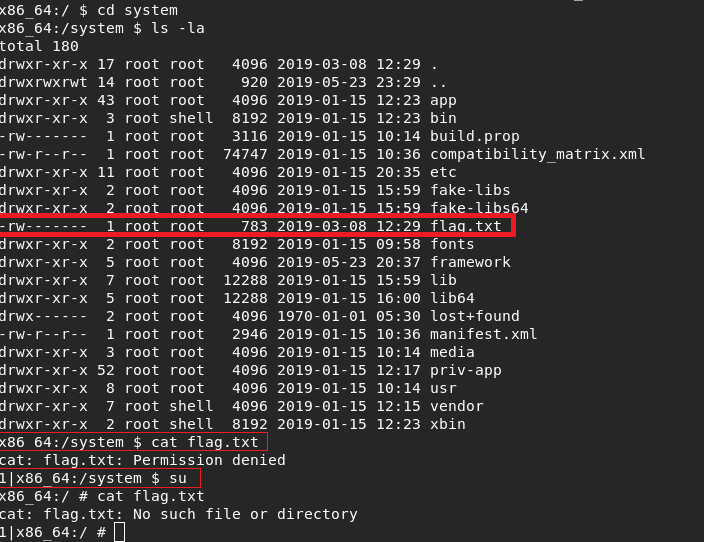Click the lib64 directory name
The width and height of the screenshot is (704, 542).
pyautogui.click(x=452, y=298)
